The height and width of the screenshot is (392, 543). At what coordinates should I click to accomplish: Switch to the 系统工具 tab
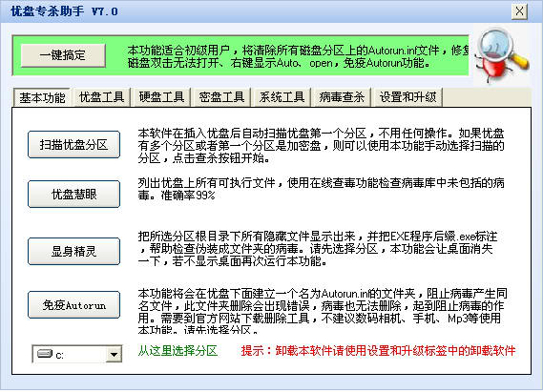point(282,97)
